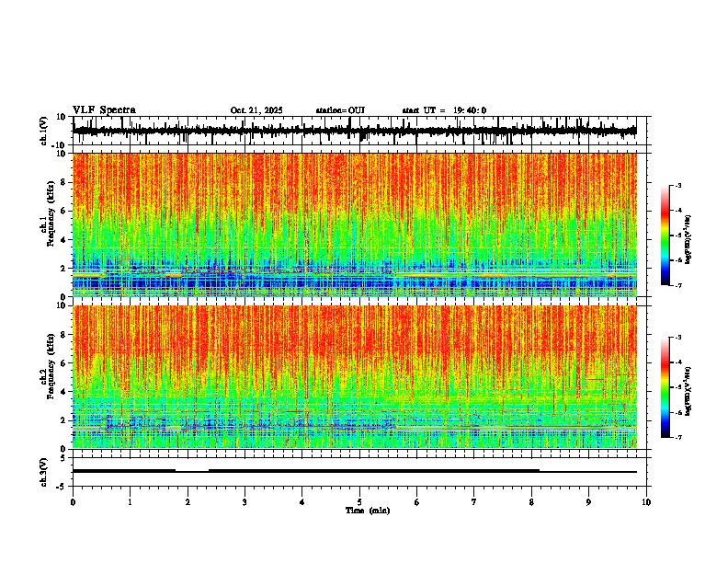Viewport: 728px width, 563px height.
Task: Click the ch.1 colorbar log(PSD) unit label
Action: 688,239
